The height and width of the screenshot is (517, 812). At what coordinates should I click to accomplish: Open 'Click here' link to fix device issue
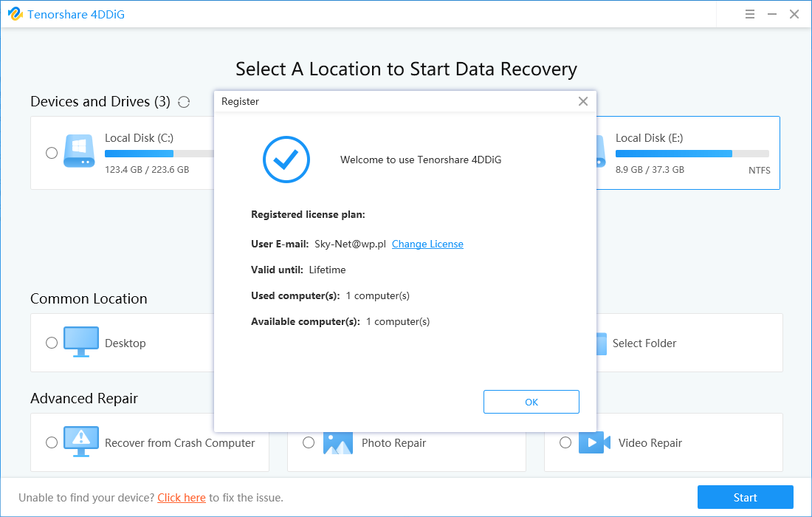point(182,498)
